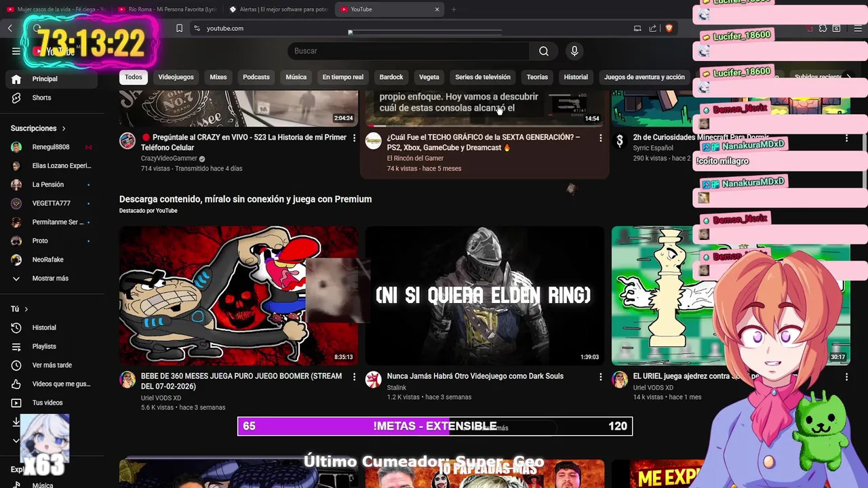The width and height of the screenshot is (868, 488).
Task: Click the Buscar search field
Action: [409, 51]
